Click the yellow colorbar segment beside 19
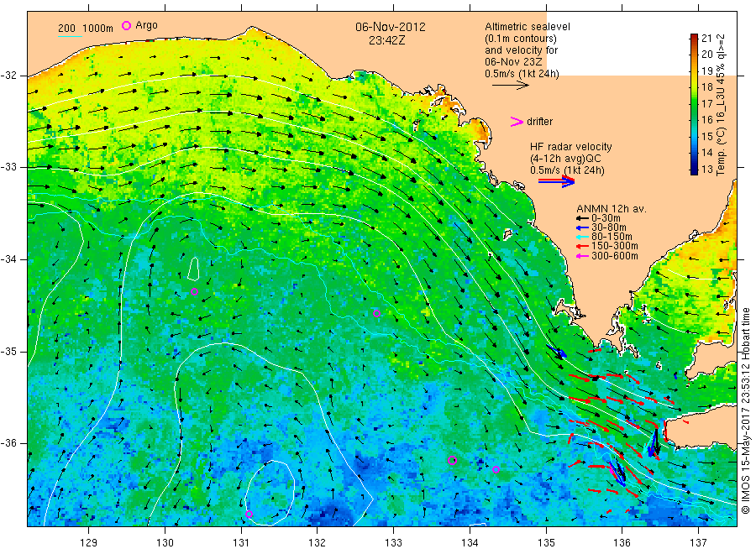 click(x=694, y=71)
